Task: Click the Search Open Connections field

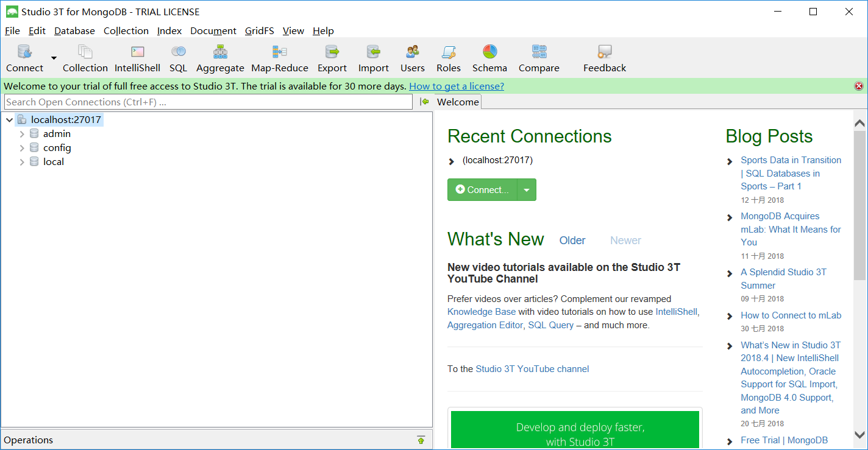Action: [208, 102]
